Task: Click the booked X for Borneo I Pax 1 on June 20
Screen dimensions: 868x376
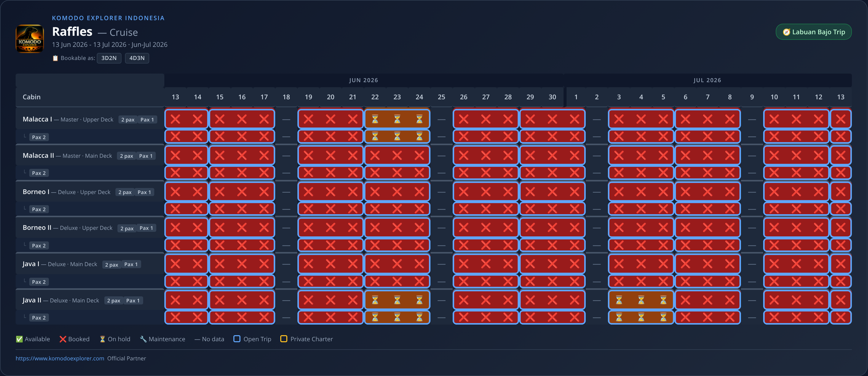Action: pyautogui.click(x=331, y=191)
